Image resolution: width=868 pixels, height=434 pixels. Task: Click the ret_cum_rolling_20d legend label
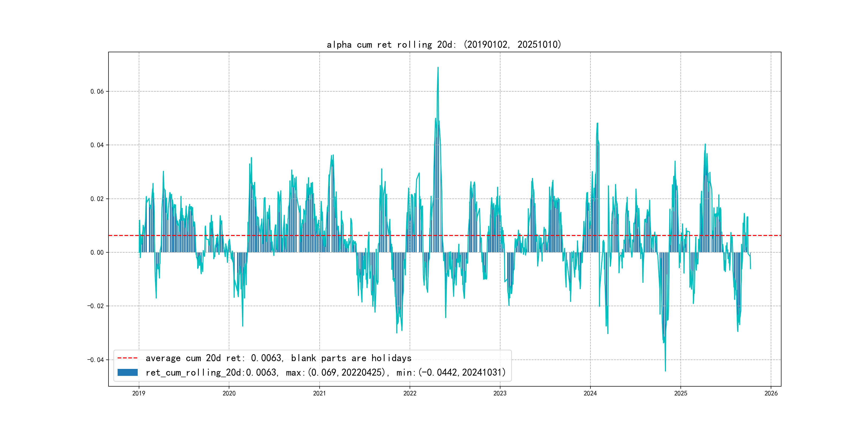(x=325, y=372)
